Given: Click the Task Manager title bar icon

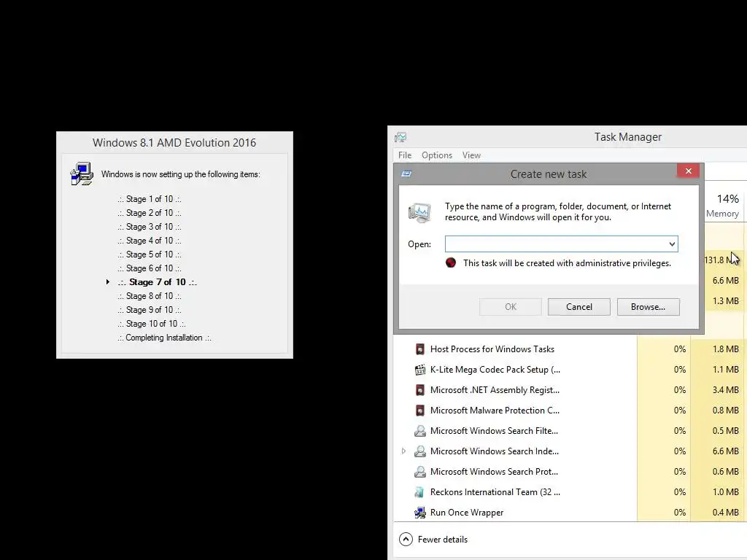Looking at the screenshot, I should 400,138.
